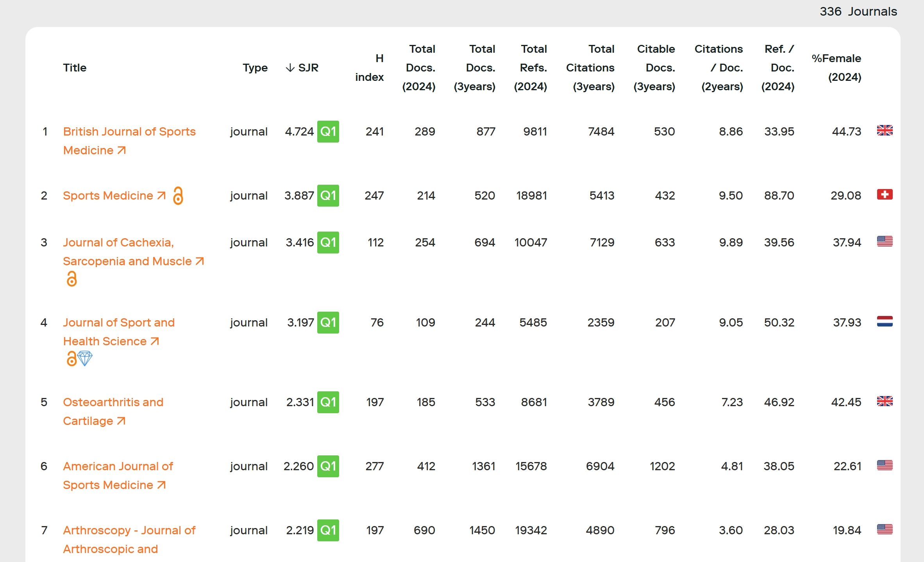This screenshot has height=562, width=924.
Task: Click the open access icon under Journal of Sport and Health Science
Action: pos(71,359)
